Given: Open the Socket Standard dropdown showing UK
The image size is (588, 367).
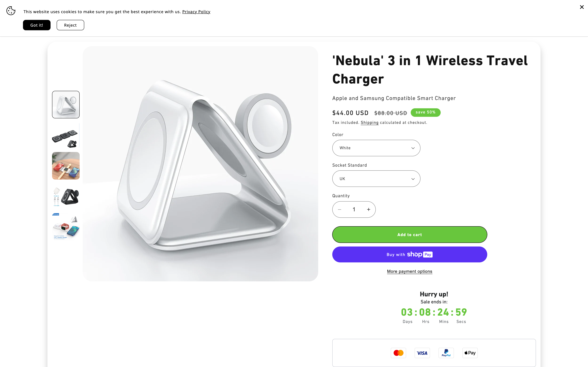Looking at the screenshot, I should [x=376, y=179].
